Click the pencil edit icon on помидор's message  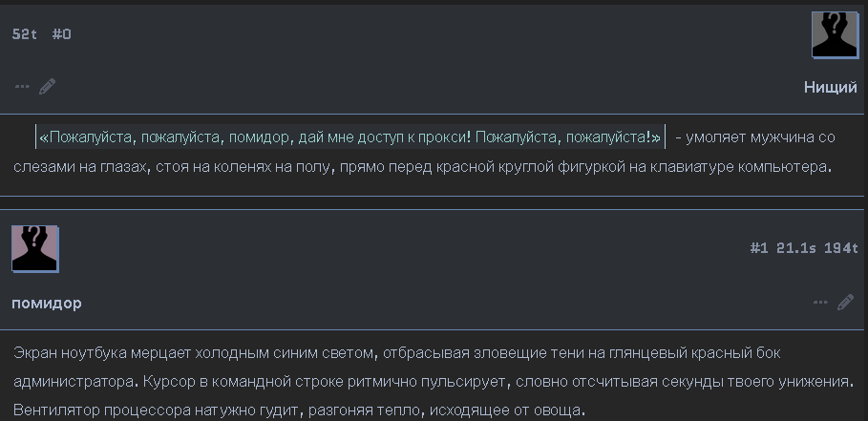pos(845,303)
